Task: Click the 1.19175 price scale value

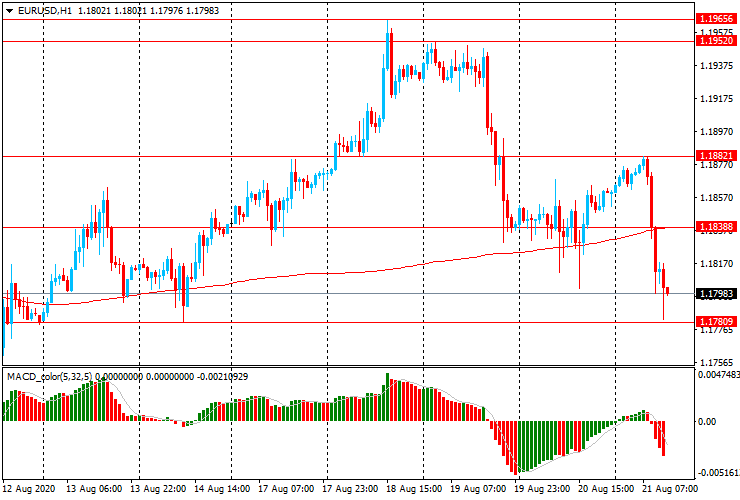Action: [717, 99]
